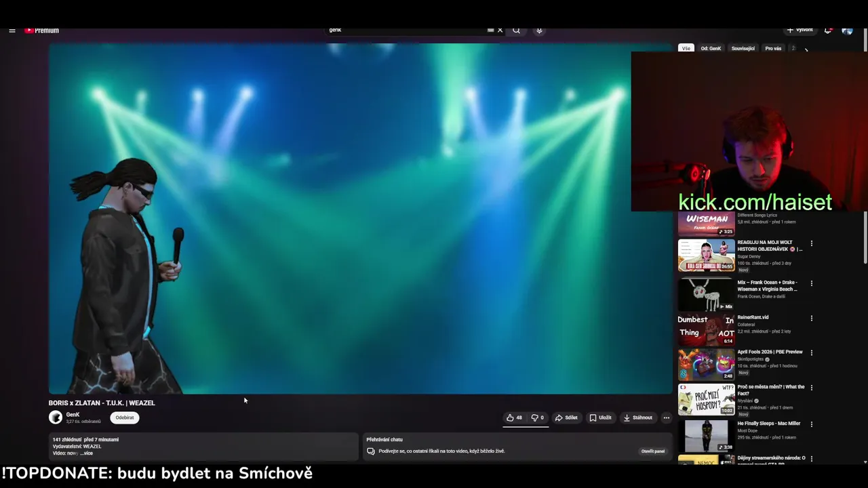The image size is (868, 488).
Task: Click the video player area
Action: coord(360,218)
